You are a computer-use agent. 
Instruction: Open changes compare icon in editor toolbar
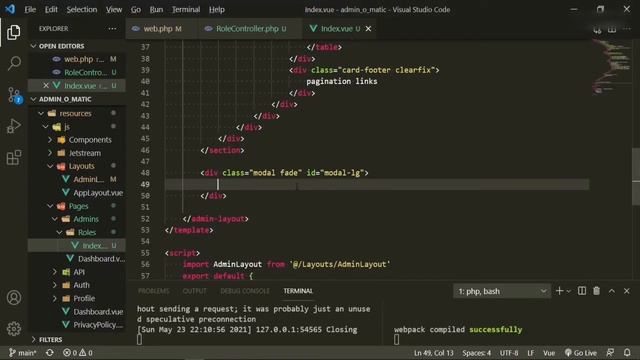click(597, 29)
